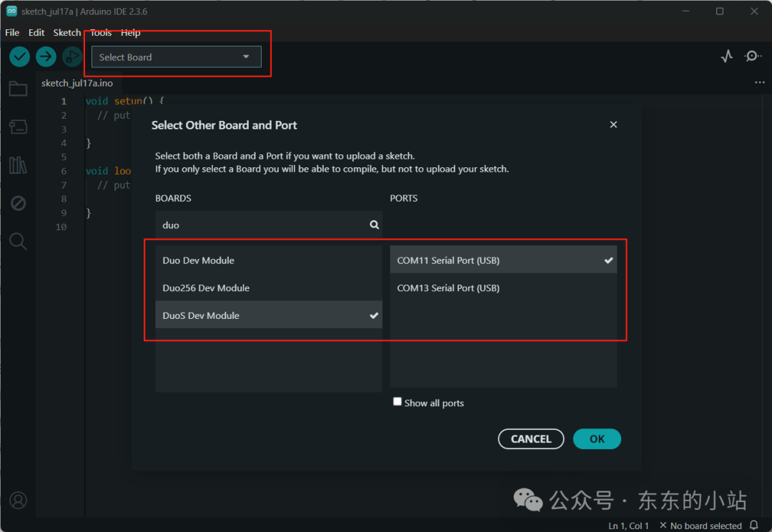Click the CANCEL button
This screenshot has height=532, width=772.
[530, 439]
